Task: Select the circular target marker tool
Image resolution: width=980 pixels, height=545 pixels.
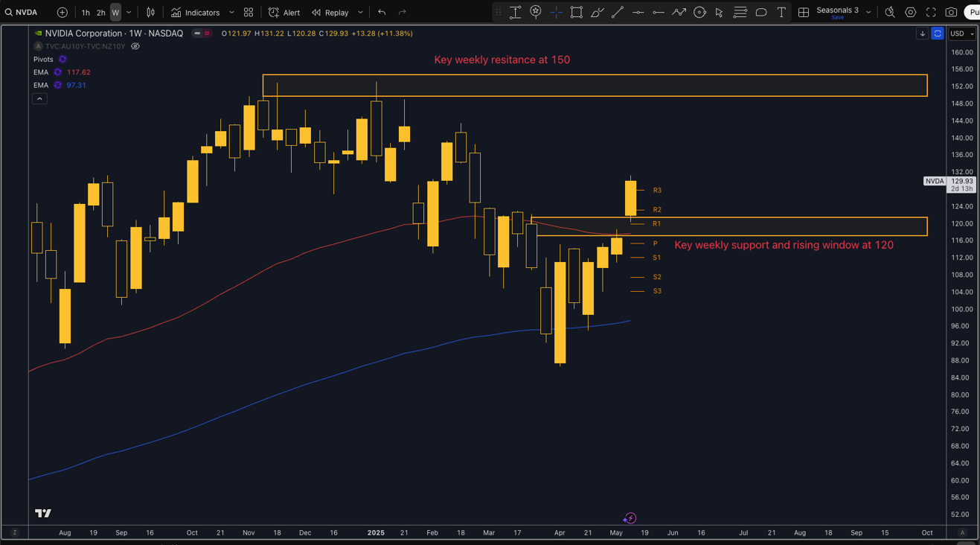Action: click(x=699, y=12)
